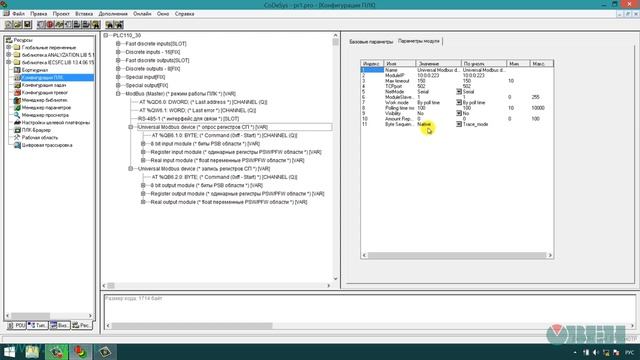
Task: Expand Register output module node
Action: [143, 193]
